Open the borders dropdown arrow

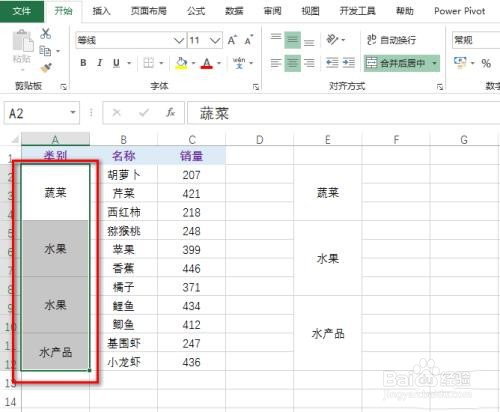[x=161, y=63]
